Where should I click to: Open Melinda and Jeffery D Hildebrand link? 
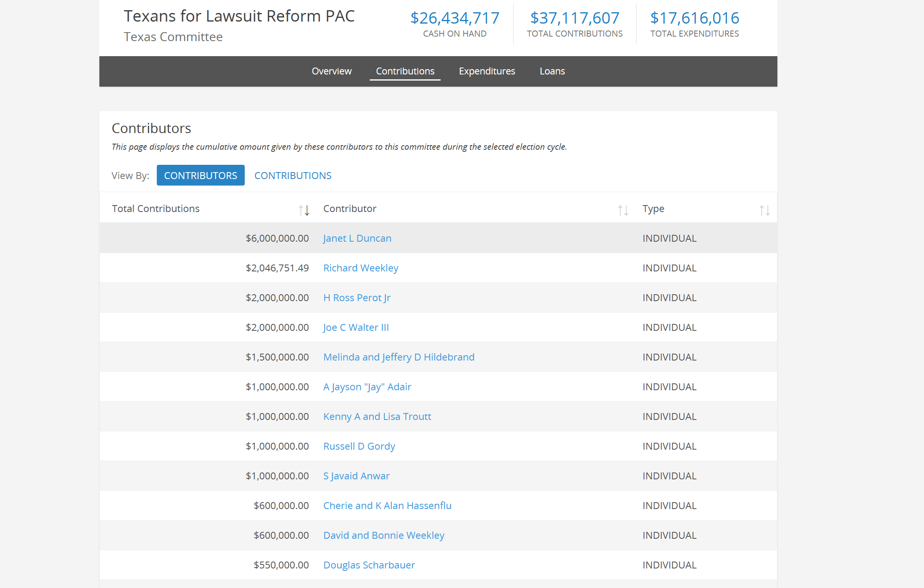point(399,357)
